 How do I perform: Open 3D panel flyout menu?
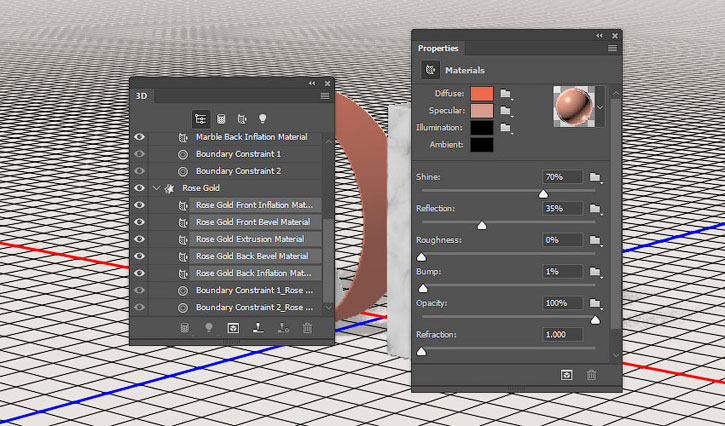point(325,96)
